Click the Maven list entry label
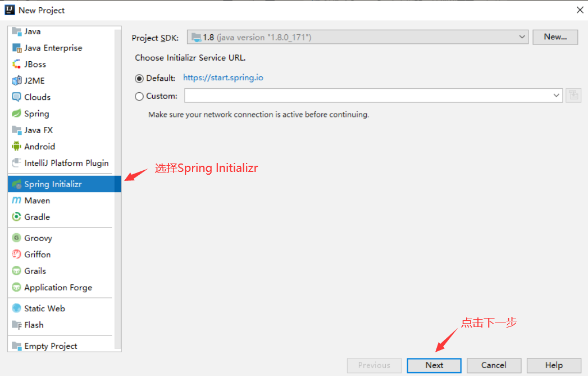The height and width of the screenshot is (377, 588). (37, 201)
